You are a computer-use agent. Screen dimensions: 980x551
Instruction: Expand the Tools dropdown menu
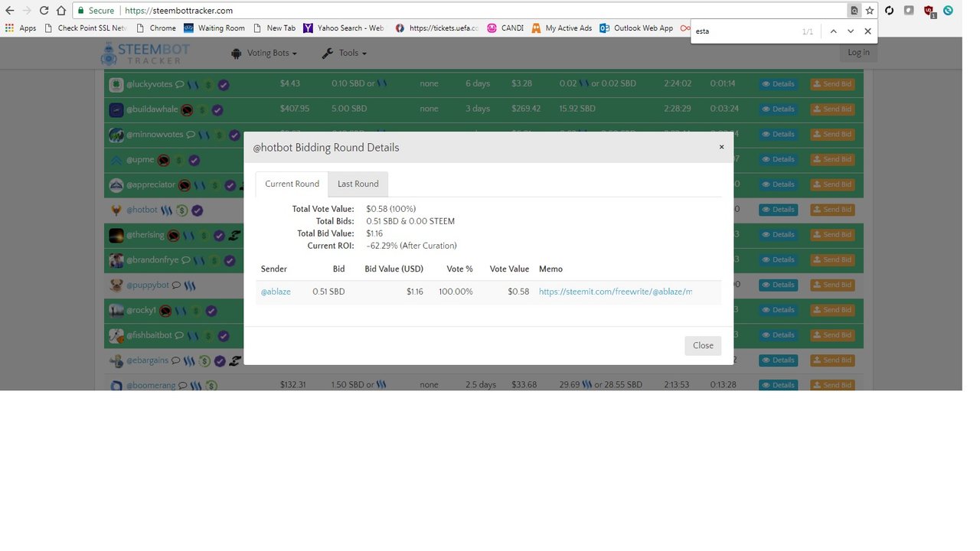point(344,53)
